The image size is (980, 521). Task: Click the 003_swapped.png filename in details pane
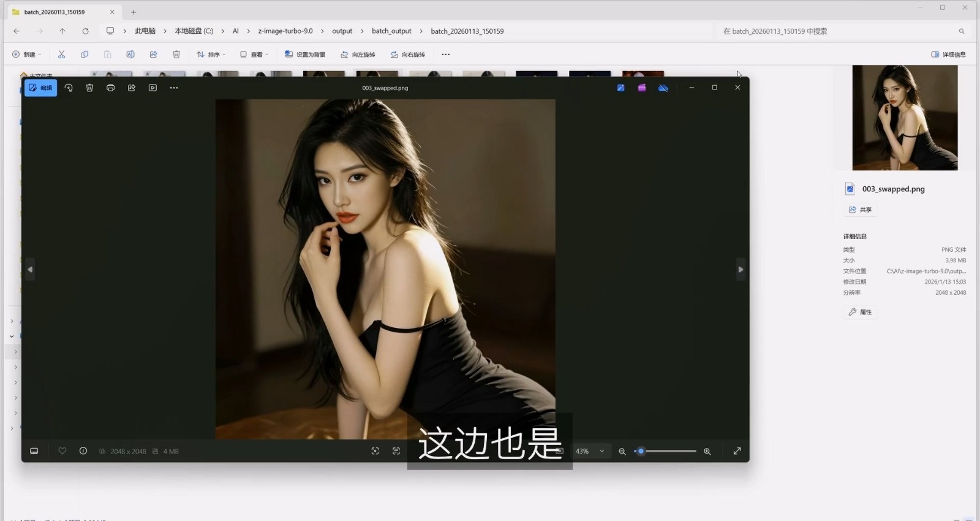894,189
